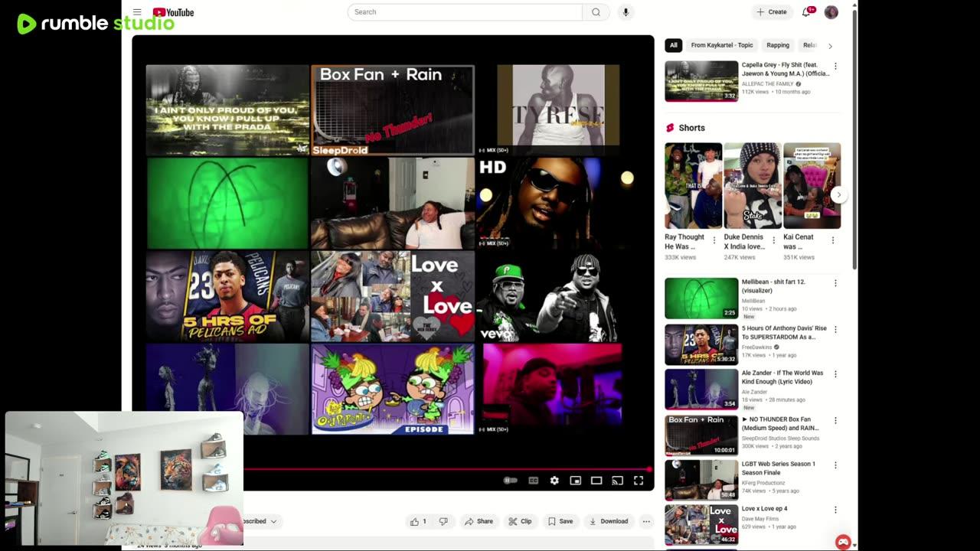Open options for Kai Cenat short
This screenshot has height=551, width=980.
tap(833, 240)
